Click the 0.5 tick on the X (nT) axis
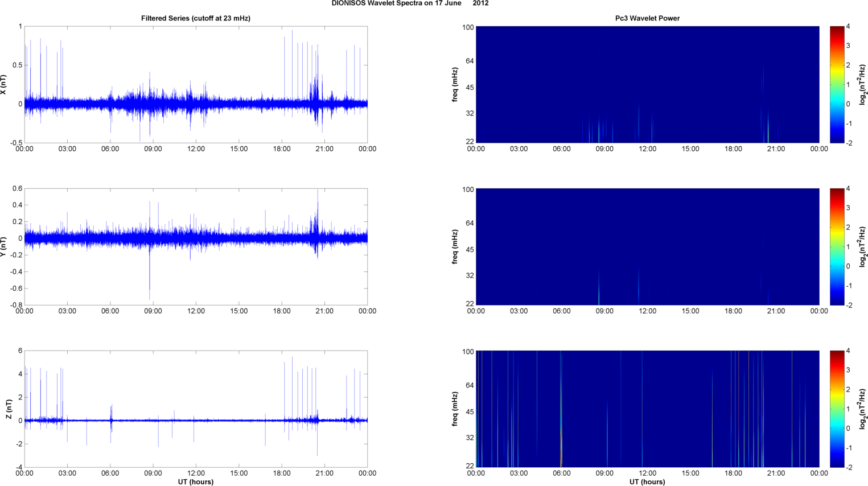The height and width of the screenshot is (486, 868). (17, 65)
